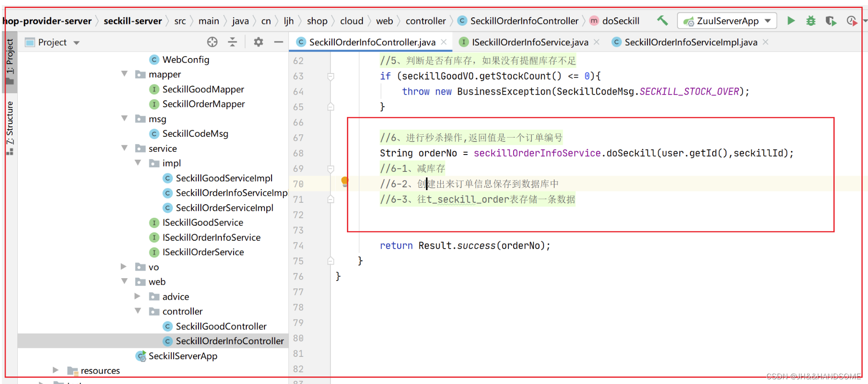Open the Z: Structure side tool tab
This screenshot has height=384, width=868.
point(10,127)
